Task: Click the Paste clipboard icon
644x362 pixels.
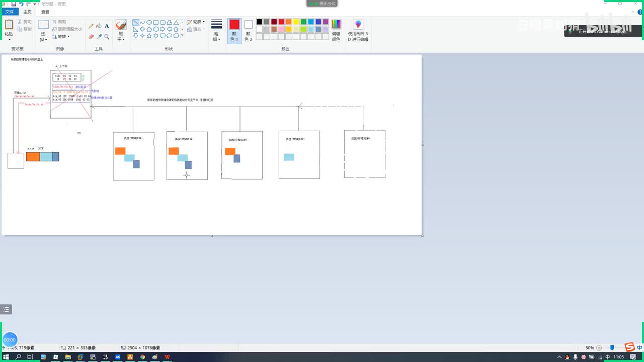Action: point(9,25)
